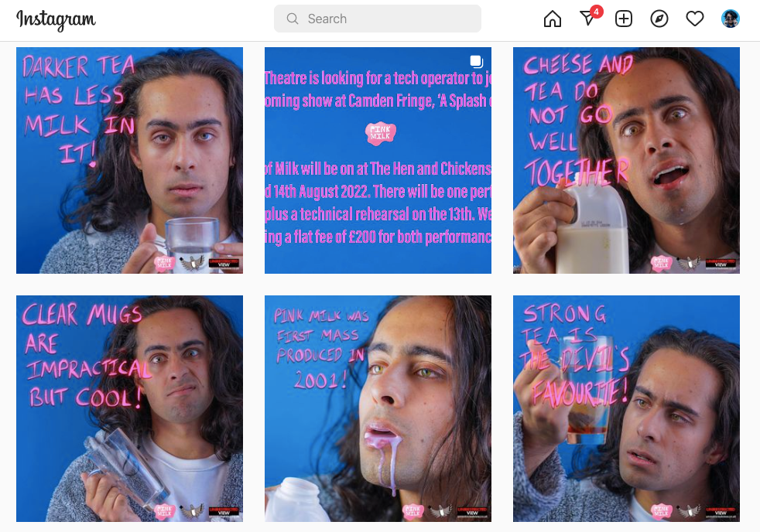Create a new post with plus icon
Screen dimensions: 760x532
click(623, 19)
